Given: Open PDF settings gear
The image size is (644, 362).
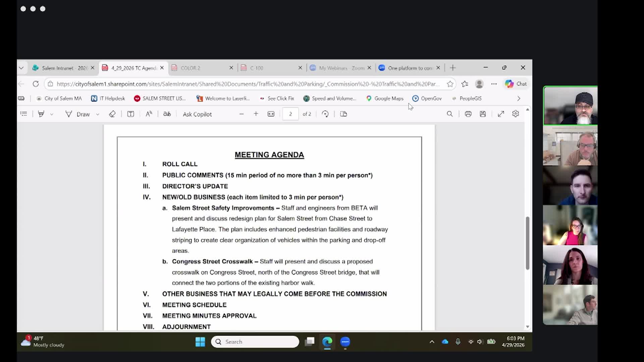Looking at the screenshot, I should click(x=516, y=114).
